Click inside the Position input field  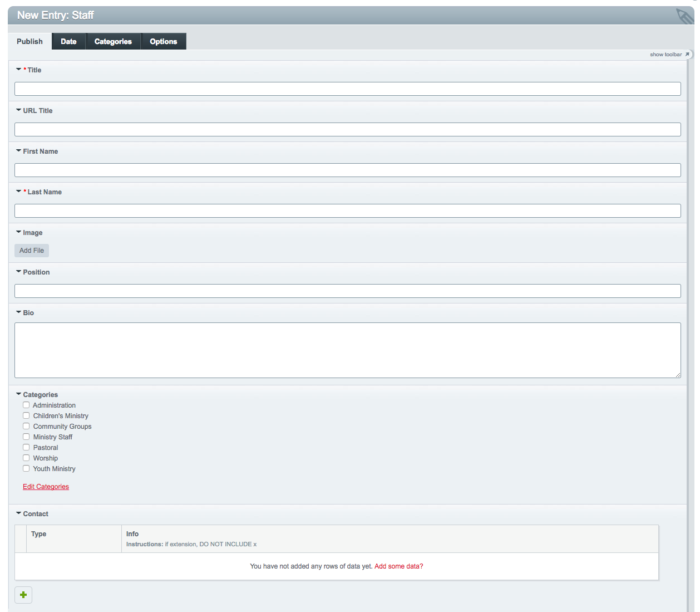tap(347, 290)
